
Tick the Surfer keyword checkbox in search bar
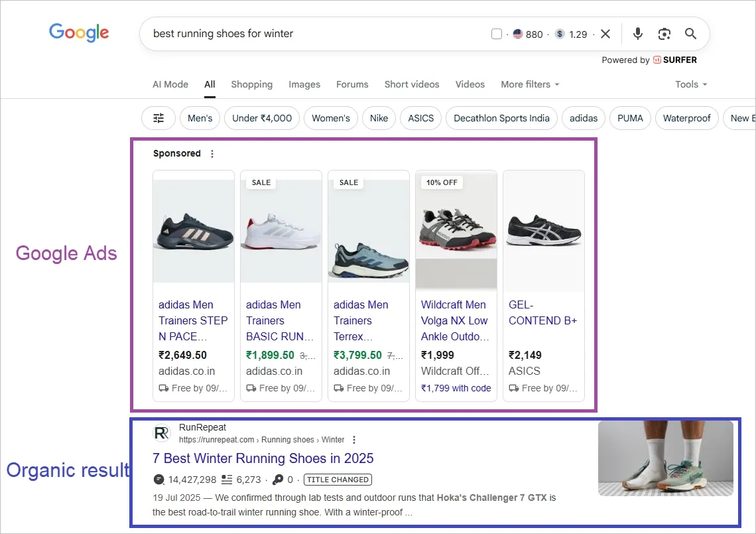[x=497, y=34]
